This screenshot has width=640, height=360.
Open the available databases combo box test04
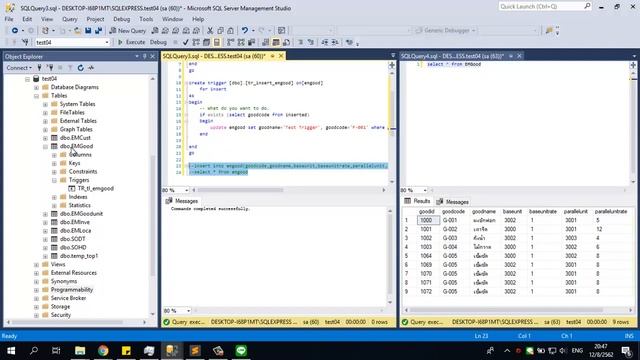72,42
